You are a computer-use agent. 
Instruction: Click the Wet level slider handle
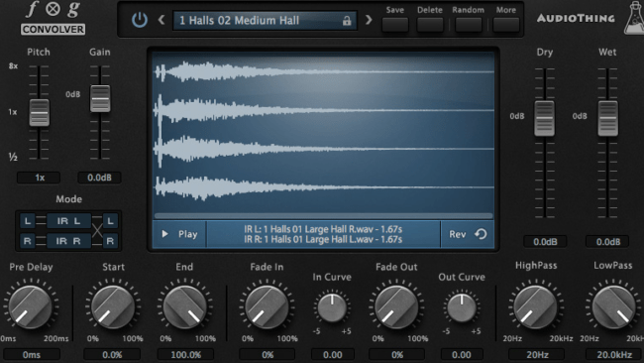607,118
